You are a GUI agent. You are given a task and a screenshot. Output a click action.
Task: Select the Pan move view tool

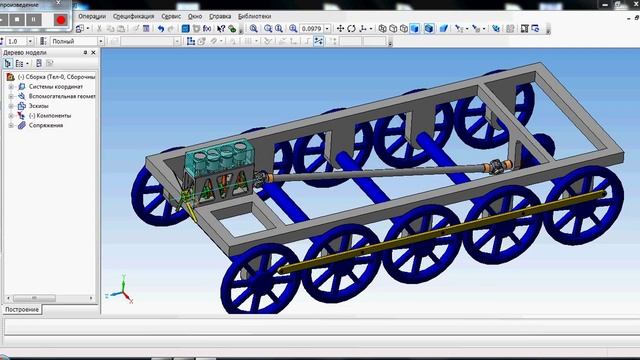pos(340,29)
